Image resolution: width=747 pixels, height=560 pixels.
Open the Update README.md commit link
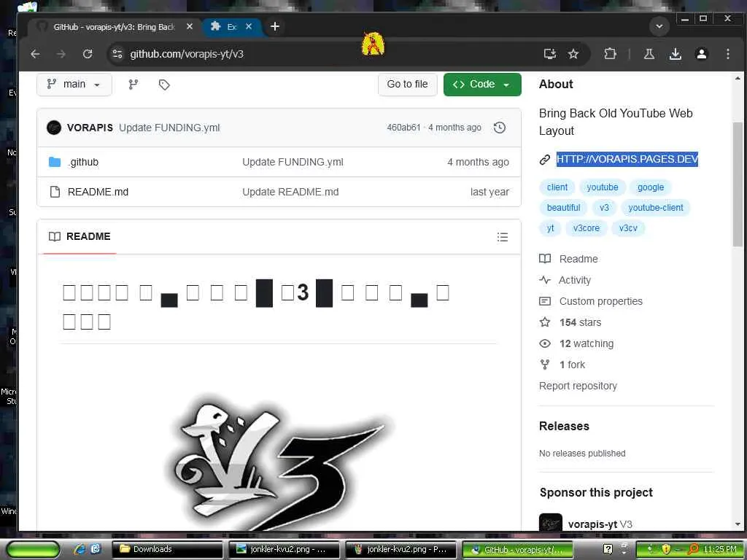[290, 192]
